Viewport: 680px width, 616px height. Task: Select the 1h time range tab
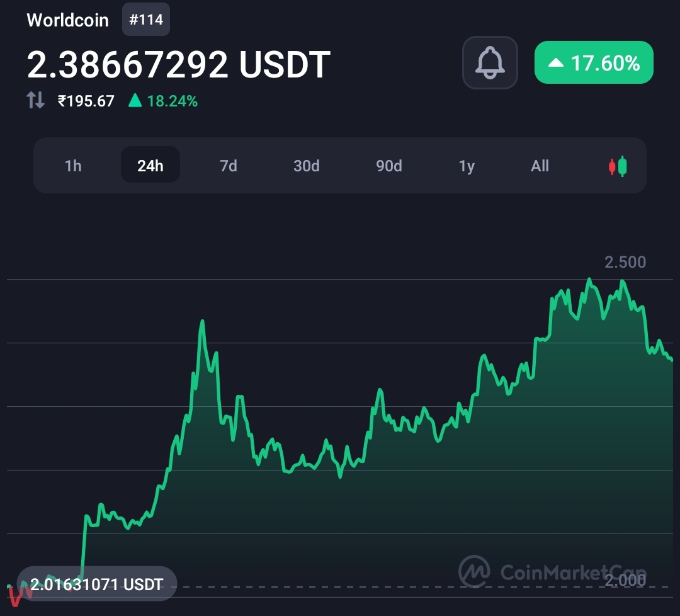[x=73, y=166]
